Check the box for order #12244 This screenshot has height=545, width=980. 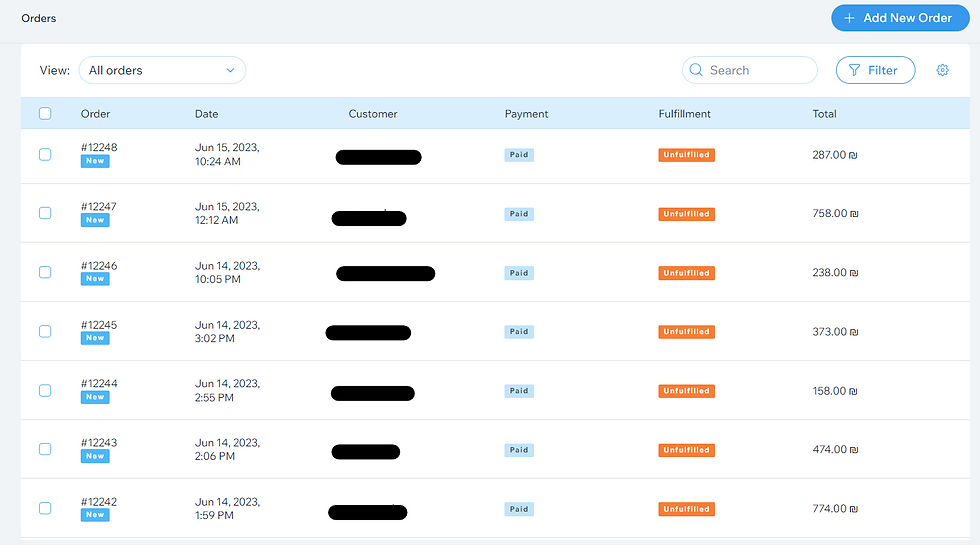(45, 390)
